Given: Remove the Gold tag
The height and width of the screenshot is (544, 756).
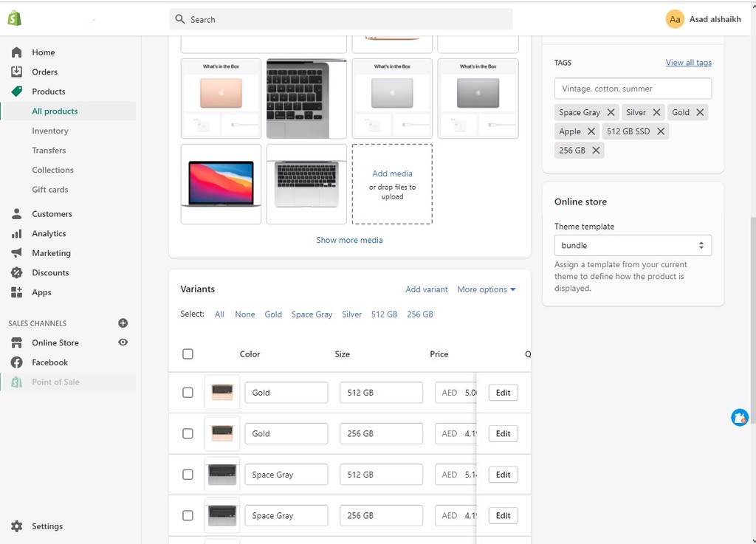Looking at the screenshot, I should click(x=700, y=112).
